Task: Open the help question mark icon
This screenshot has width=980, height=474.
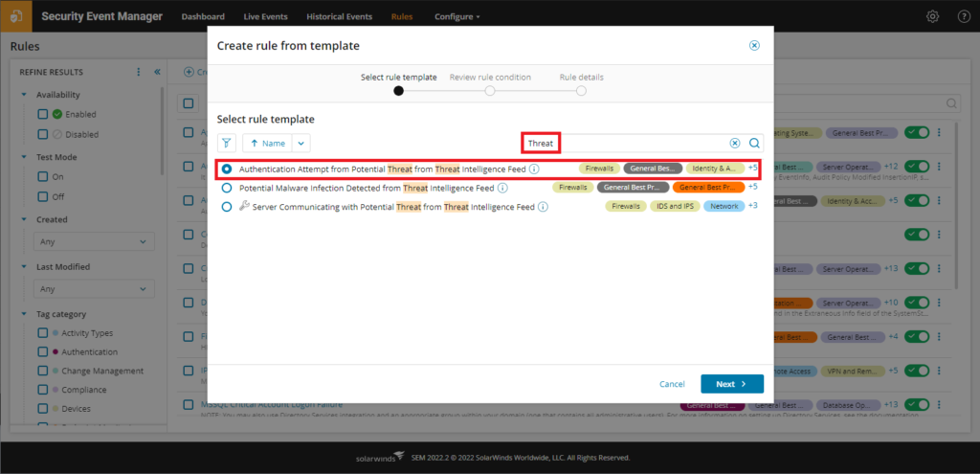Action: tap(965, 17)
